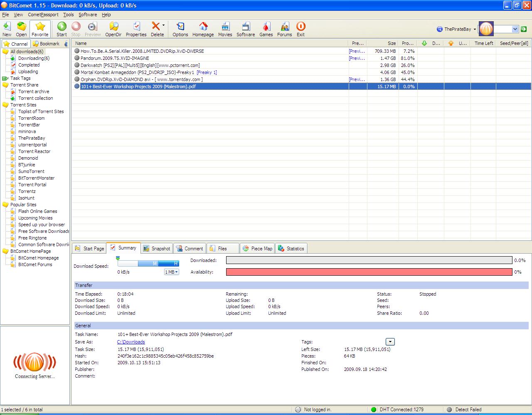Image resolution: width=532 pixels, height=415 pixels.
Task: Open download folder with OpenDir icon
Action: pyautogui.click(x=113, y=29)
